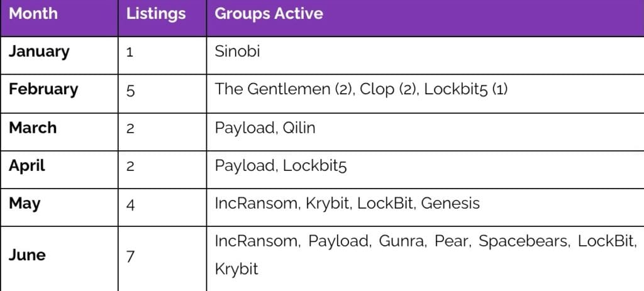Click the Lockbit5 (1) text in February
The width and height of the screenshot is (644, 291).
pos(466,90)
